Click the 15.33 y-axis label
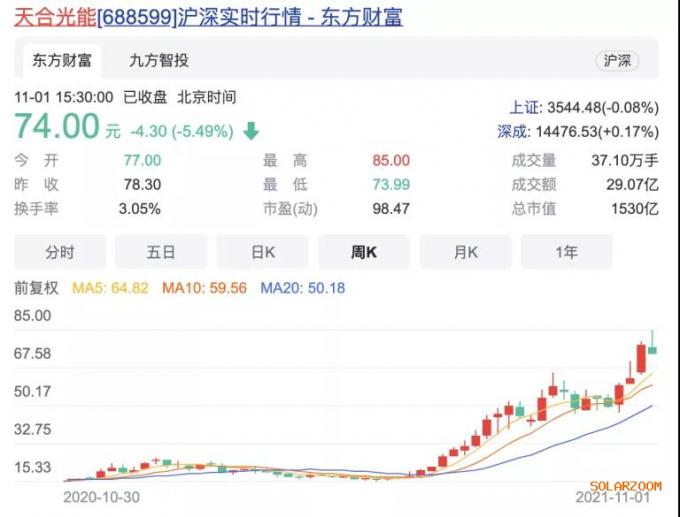The image size is (680, 517). (x=33, y=468)
